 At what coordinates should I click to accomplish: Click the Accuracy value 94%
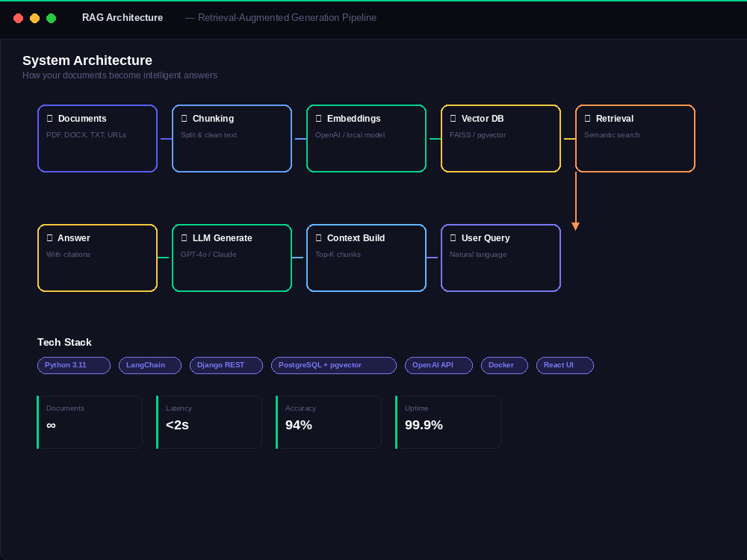(299, 425)
